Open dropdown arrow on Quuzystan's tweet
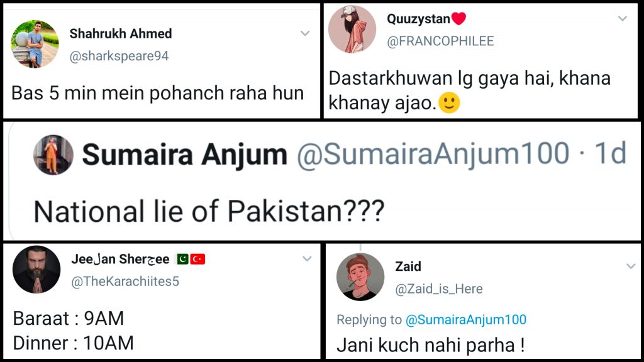Viewport: 644px width, 362px height. point(623,18)
